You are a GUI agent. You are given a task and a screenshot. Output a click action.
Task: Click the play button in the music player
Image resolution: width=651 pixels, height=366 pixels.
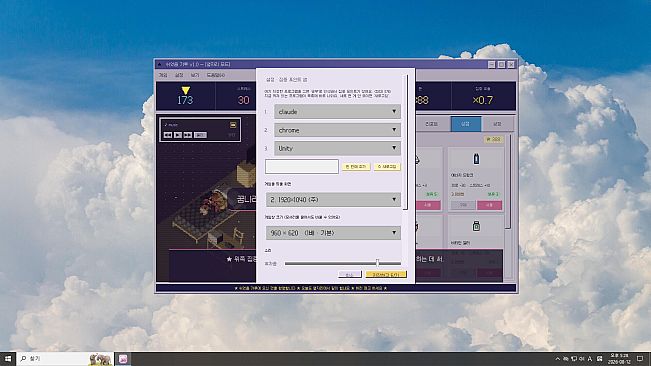tap(178, 135)
